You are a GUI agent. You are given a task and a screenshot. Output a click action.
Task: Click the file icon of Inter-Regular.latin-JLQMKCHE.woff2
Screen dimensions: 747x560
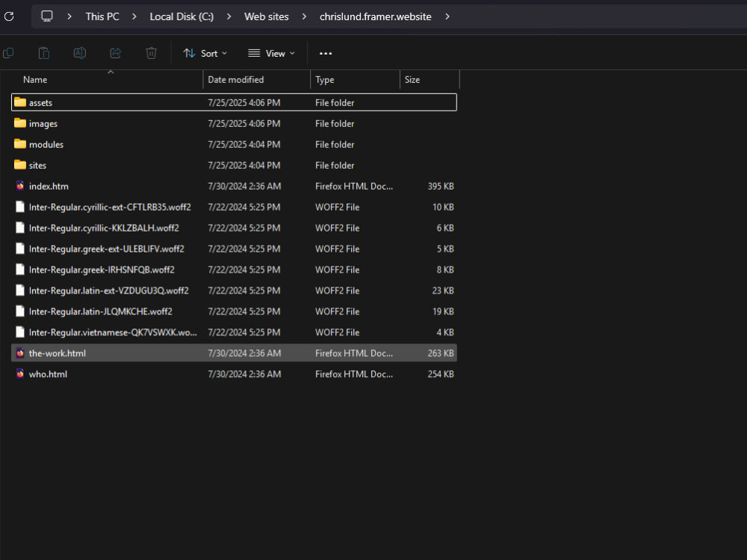point(20,311)
